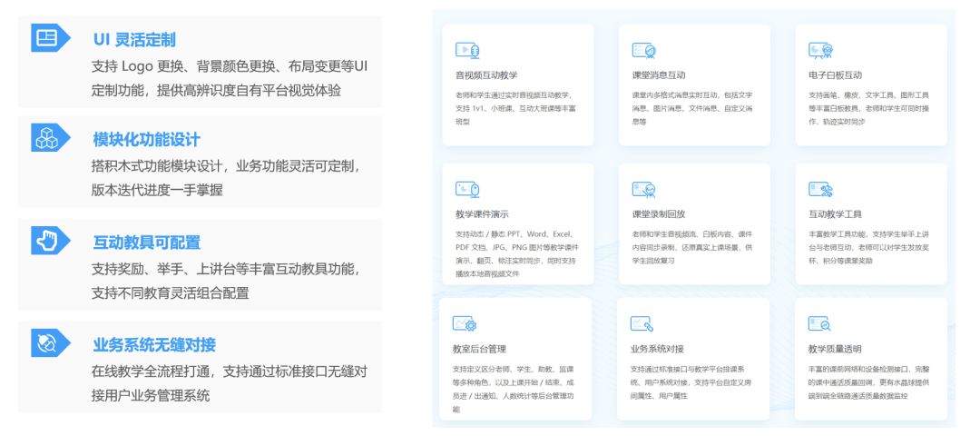
Task: Click the 业务系统对接 link icon
Action: 642,323
